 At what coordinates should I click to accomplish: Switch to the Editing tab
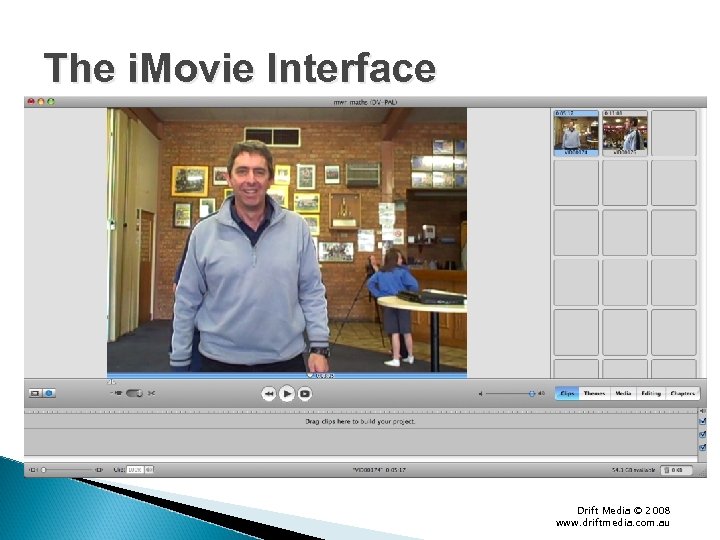coord(651,394)
